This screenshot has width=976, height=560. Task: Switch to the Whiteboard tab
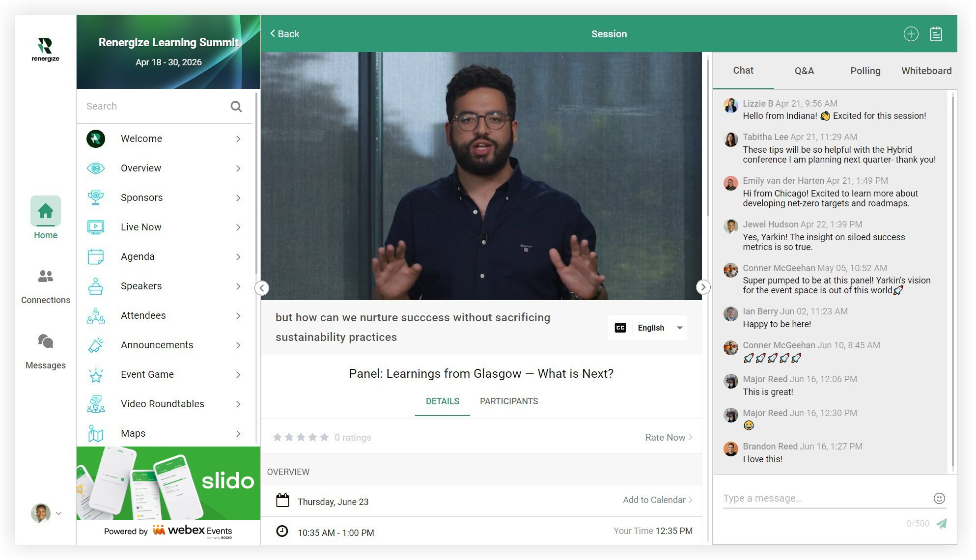pos(926,71)
